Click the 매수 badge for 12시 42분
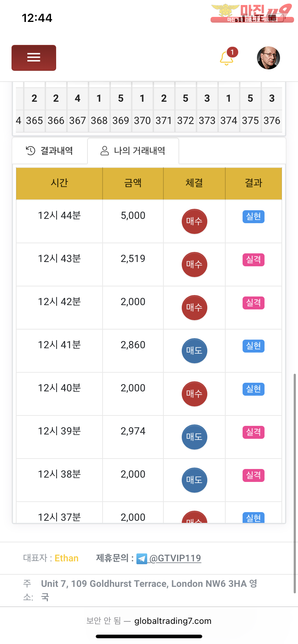The width and height of the screenshot is (298, 644). [x=194, y=308]
